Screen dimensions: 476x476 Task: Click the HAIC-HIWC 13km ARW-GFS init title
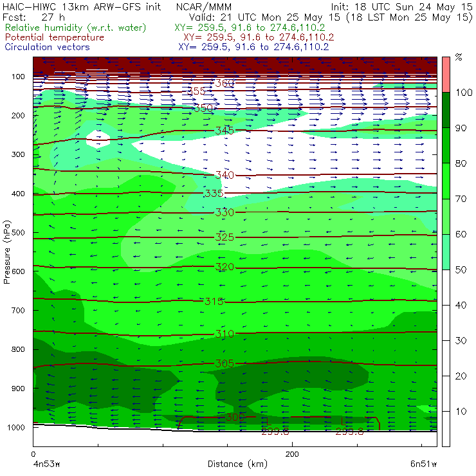82,7
